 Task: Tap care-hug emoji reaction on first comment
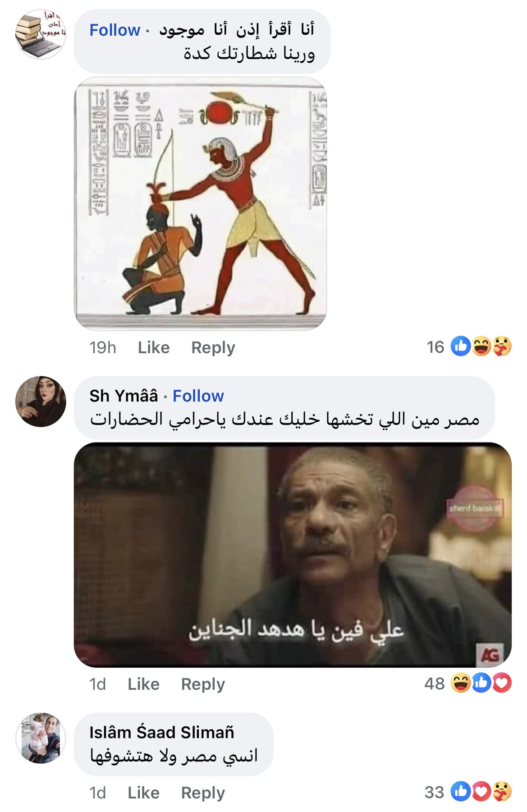[x=502, y=346]
